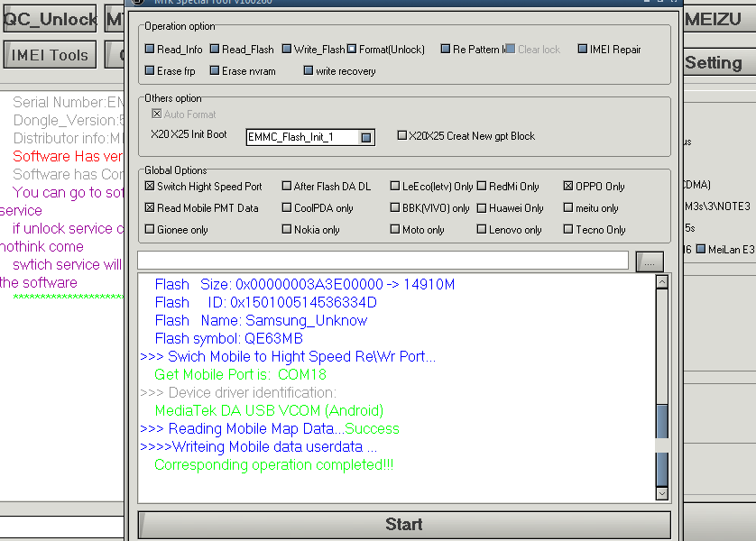
Task: Click 'Corresponding operation completed!!!' log line
Action: (274, 465)
